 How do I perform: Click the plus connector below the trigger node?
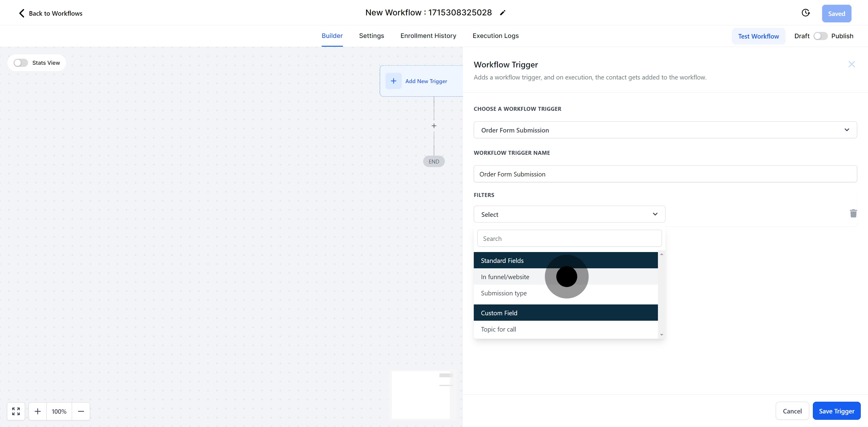coord(434,126)
